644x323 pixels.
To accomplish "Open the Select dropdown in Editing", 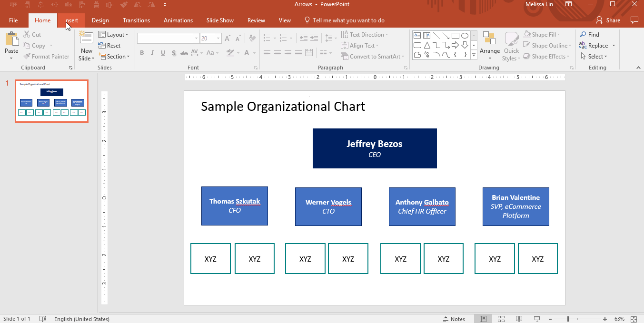I will 594,57.
